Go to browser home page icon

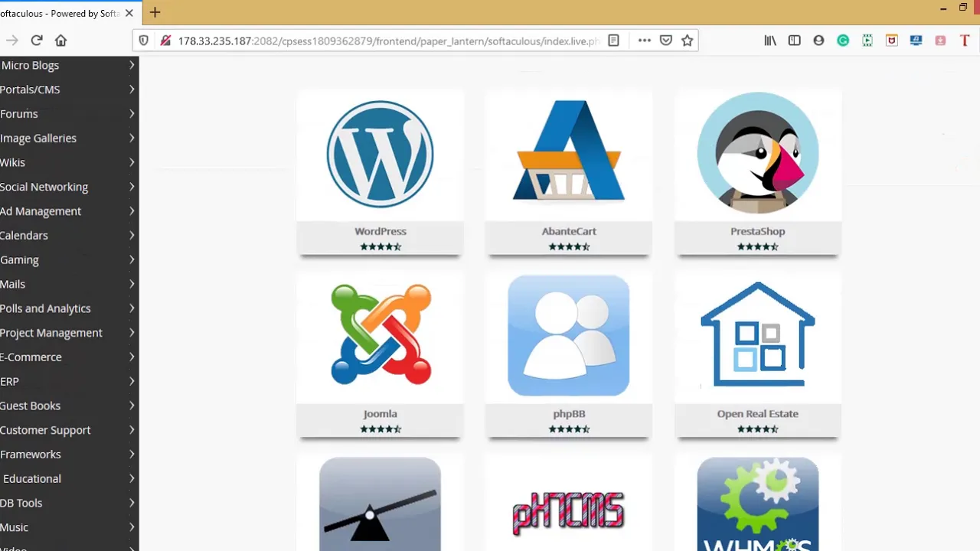(x=61, y=41)
